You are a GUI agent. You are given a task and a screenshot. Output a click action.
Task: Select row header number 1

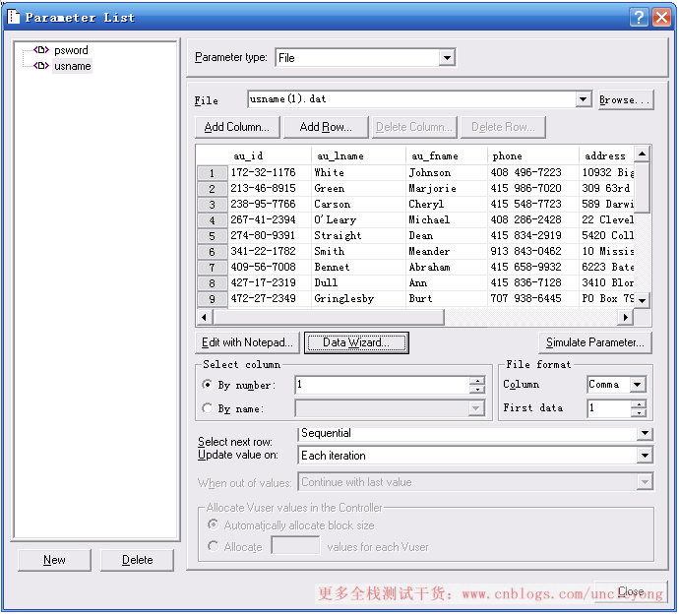(x=213, y=173)
